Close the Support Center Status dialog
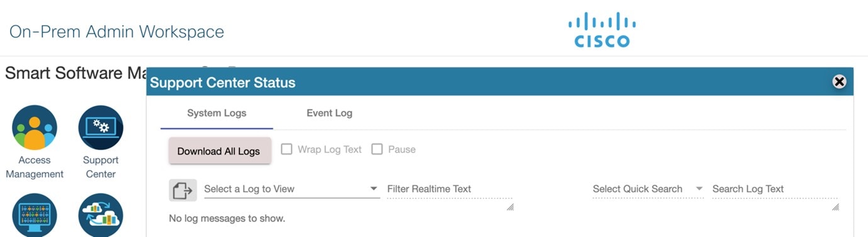 point(839,81)
